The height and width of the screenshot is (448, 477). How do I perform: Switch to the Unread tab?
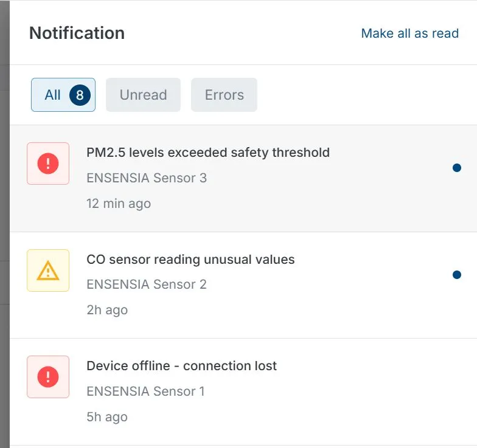(x=143, y=95)
